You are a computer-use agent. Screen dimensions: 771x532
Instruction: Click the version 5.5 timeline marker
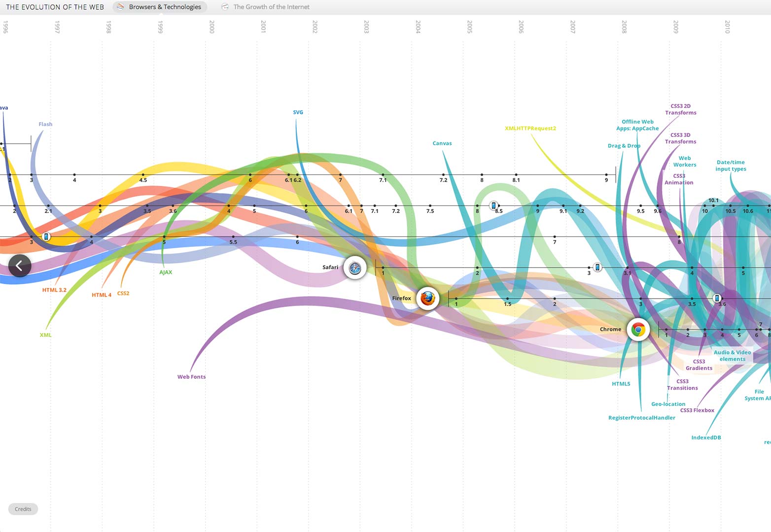233,237
